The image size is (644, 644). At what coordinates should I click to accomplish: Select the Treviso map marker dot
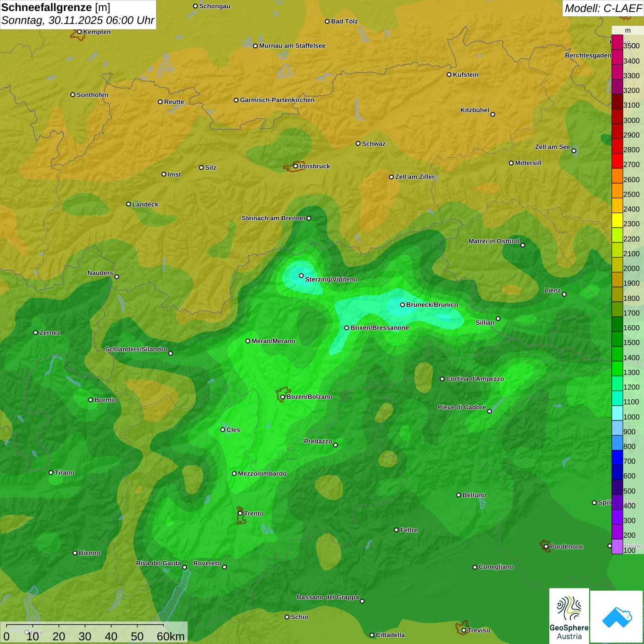[464, 630]
